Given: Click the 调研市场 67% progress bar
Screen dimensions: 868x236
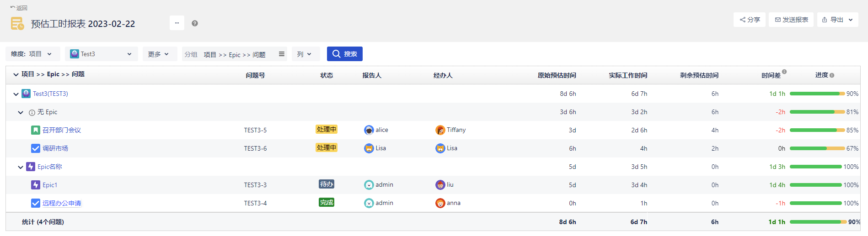Looking at the screenshot, I should (x=817, y=148).
